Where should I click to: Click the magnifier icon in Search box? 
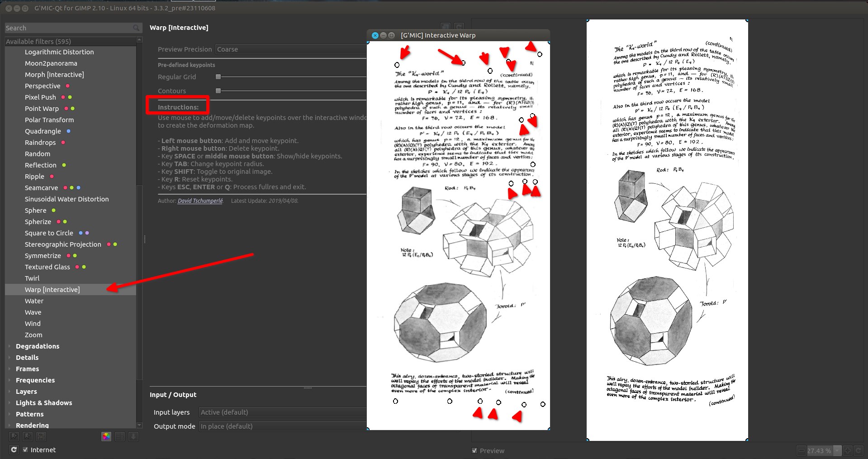point(136,28)
